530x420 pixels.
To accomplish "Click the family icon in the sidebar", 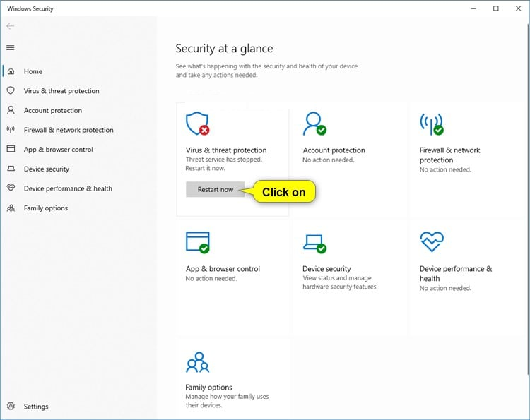I will point(11,208).
